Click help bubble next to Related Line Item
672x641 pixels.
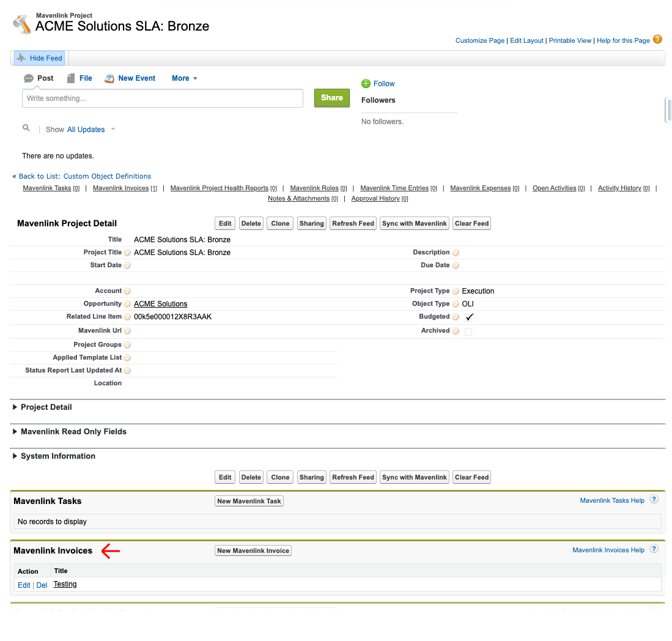(127, 317)
